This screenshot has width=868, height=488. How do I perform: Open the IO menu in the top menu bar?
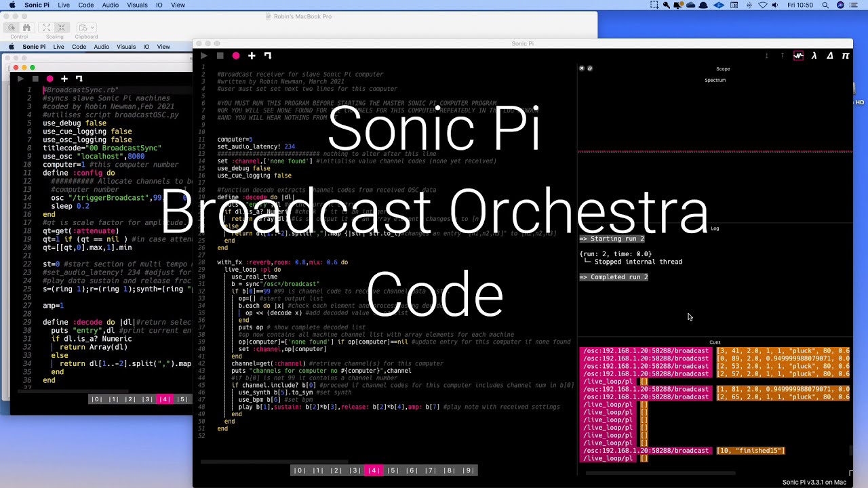click(x=159, y=5)
